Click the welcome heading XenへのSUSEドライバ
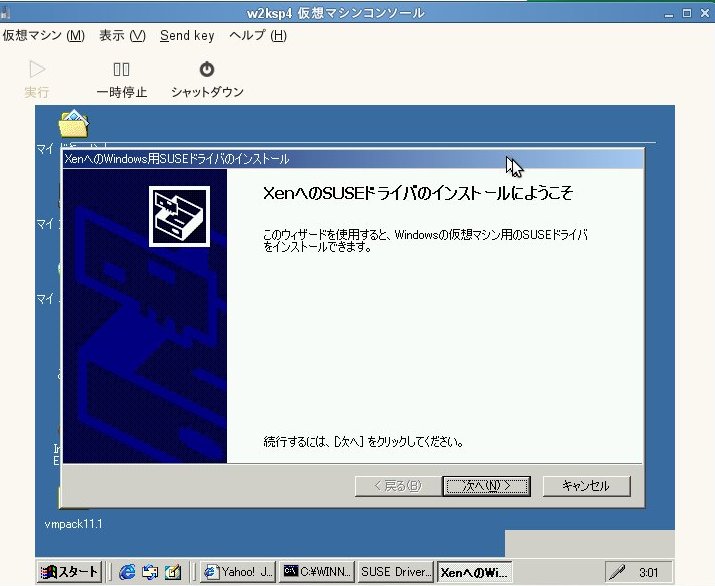 click(x=418, y=193)
